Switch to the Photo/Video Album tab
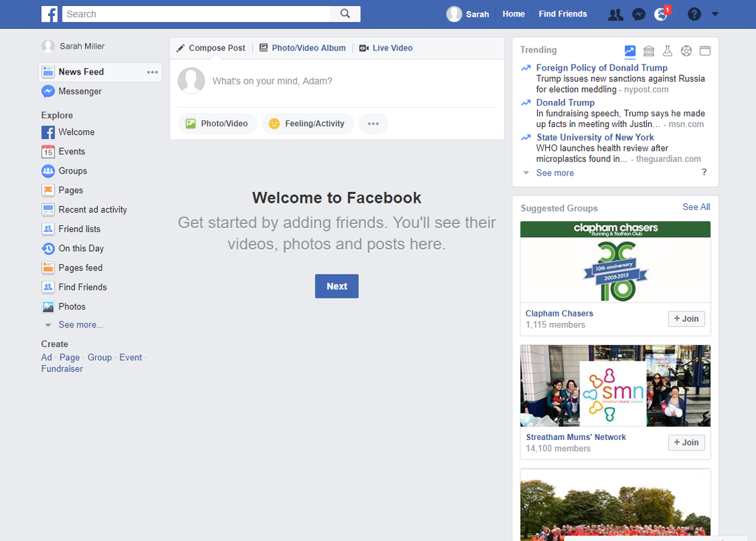The width and height of the screenshot is (756, 541). pos(303,48)
